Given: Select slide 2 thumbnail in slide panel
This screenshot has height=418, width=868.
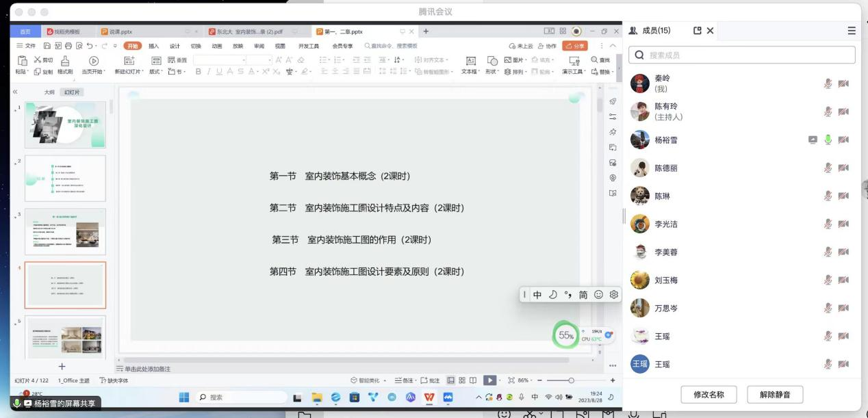Looking at the screenshot, I should (65, 178).
